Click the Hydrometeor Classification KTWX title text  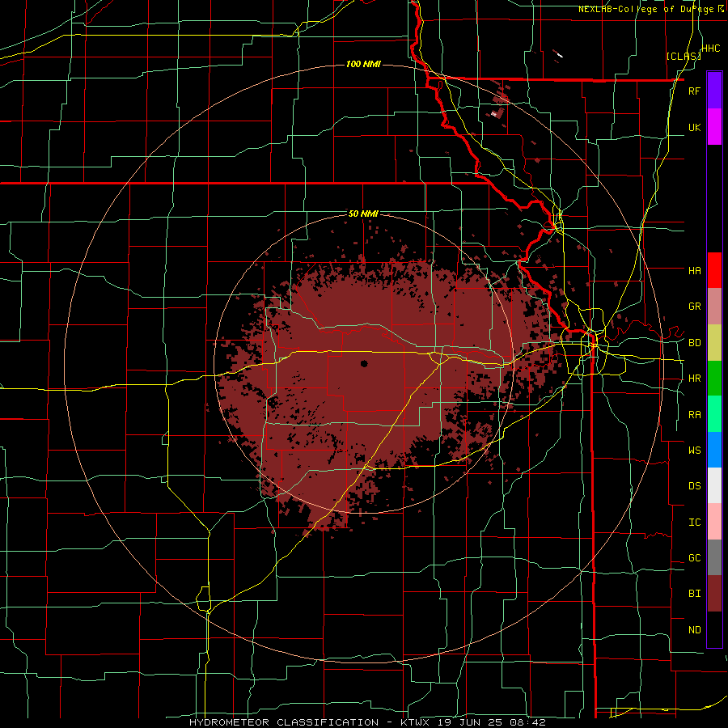(x=367, y=722)
